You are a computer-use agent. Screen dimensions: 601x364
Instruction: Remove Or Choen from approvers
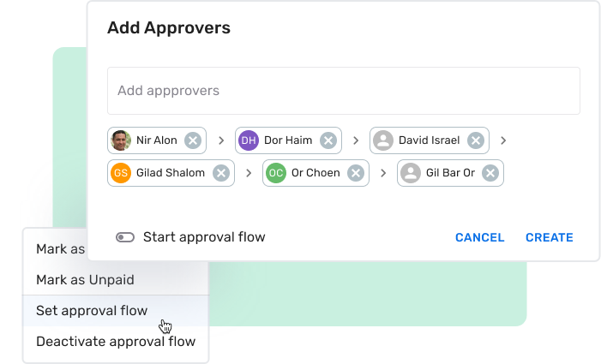356,173
